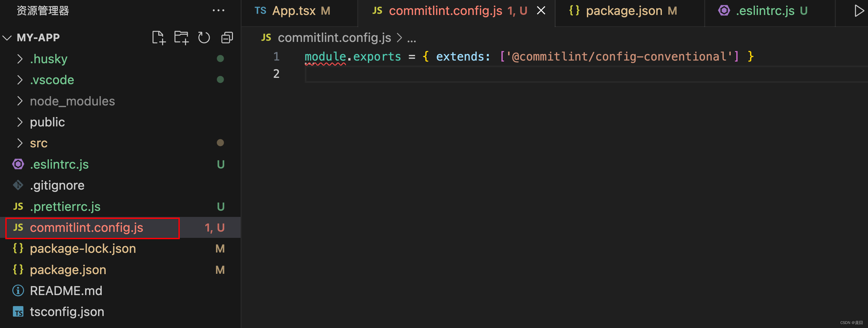Click the JS icon in the breadcrumb bar
This screenshot has width=868, height=328.
click(x=266, y=38)
